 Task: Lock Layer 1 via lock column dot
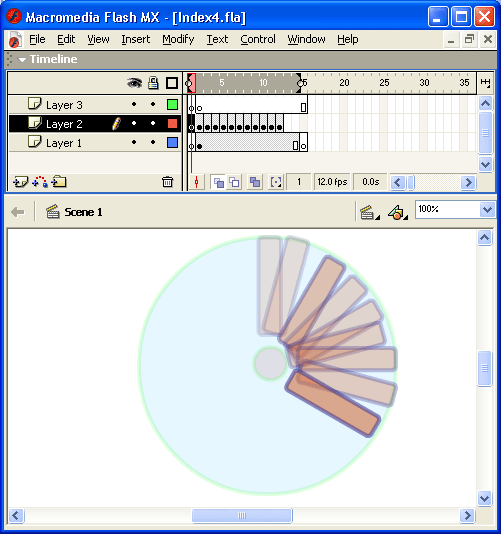tap(153, 142)
